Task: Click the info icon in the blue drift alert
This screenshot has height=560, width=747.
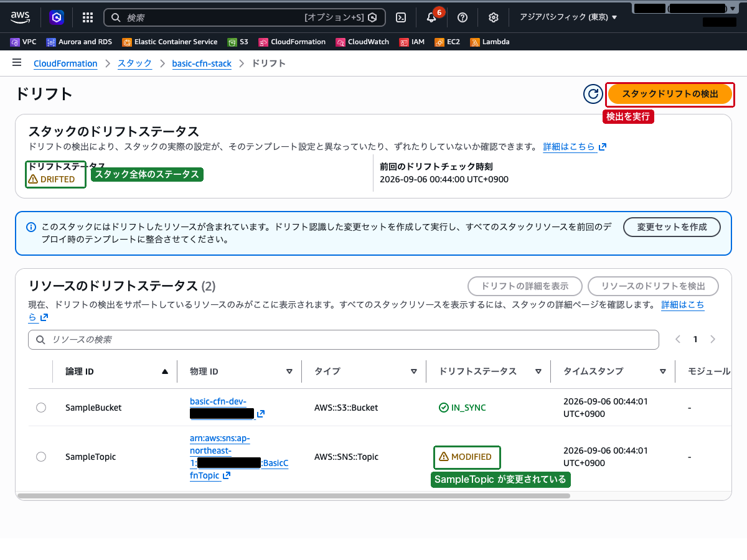Action: tap(31, 227)
